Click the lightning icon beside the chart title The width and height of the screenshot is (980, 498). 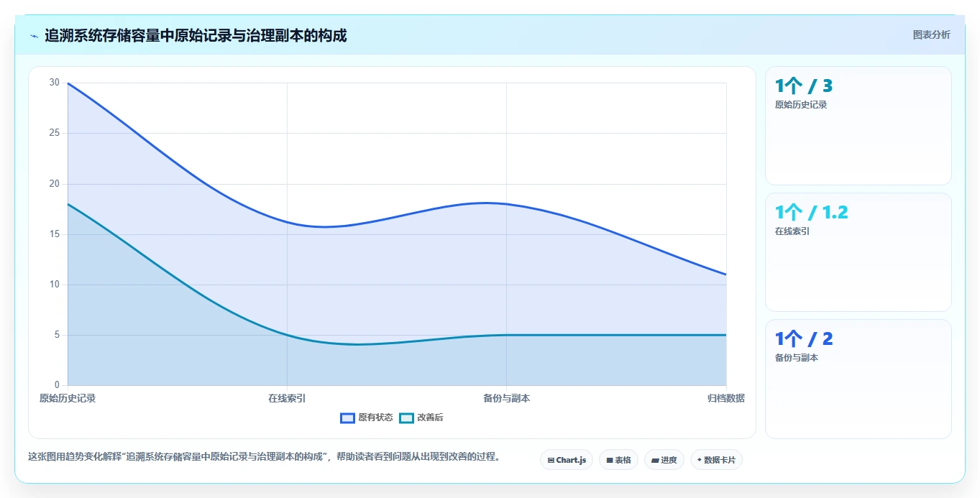[x=34, y=36]
